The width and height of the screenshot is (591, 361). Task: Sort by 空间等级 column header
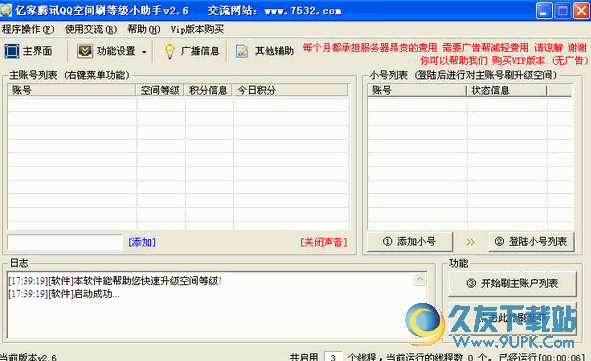[x=160, y=90]
